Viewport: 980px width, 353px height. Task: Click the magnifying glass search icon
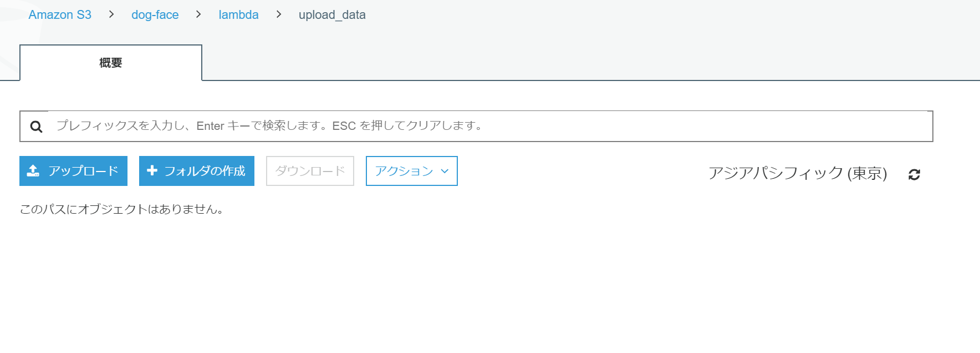pyautogui.click(x=36, y=127)
